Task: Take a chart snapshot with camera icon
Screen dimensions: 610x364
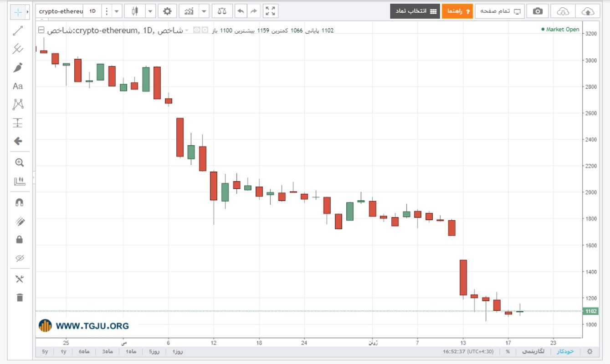Action: (538, 11)
